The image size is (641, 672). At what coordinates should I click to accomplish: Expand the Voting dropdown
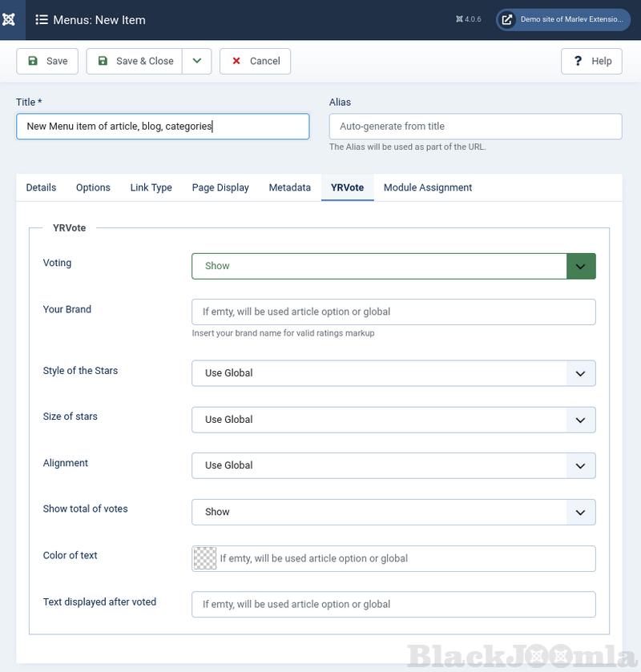(x=393, y=266)
